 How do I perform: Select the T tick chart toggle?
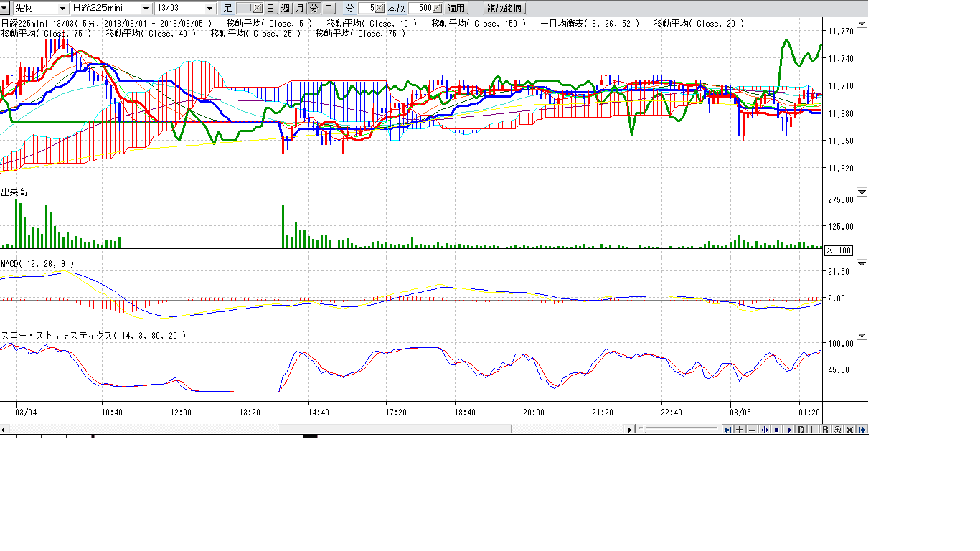tap(329, 9)
